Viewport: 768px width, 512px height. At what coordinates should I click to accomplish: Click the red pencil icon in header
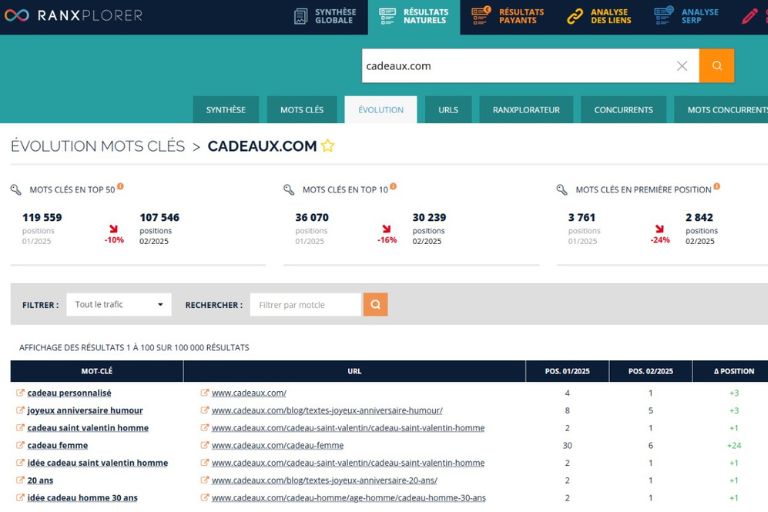[x=749, y=16]
